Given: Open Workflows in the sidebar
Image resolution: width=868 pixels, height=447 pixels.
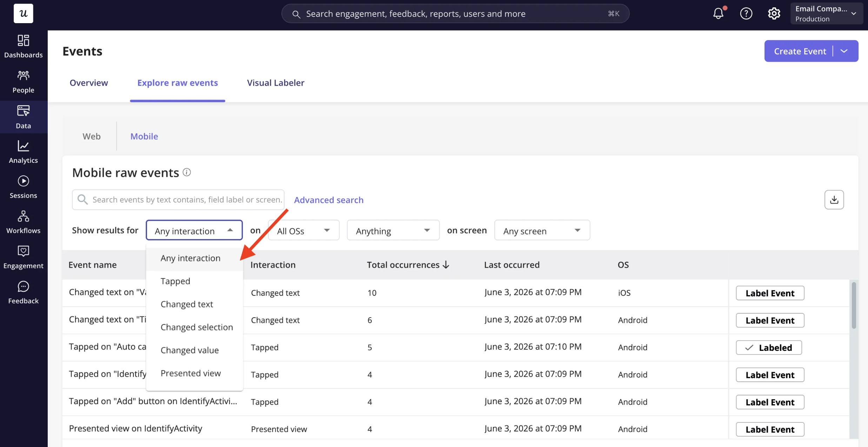Looking at the screenshot, I should click(x=23, y=222).
